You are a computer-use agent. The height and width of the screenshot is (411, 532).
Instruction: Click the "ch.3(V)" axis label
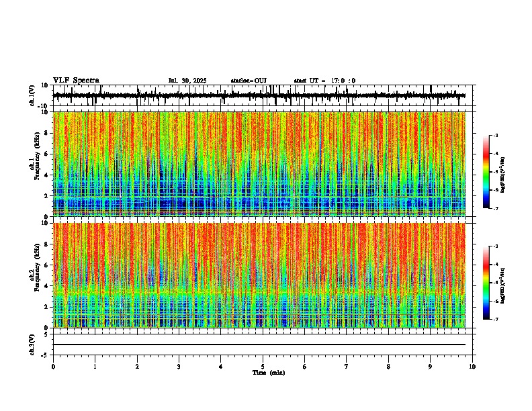pyautogui.click(x=32, y=345)
